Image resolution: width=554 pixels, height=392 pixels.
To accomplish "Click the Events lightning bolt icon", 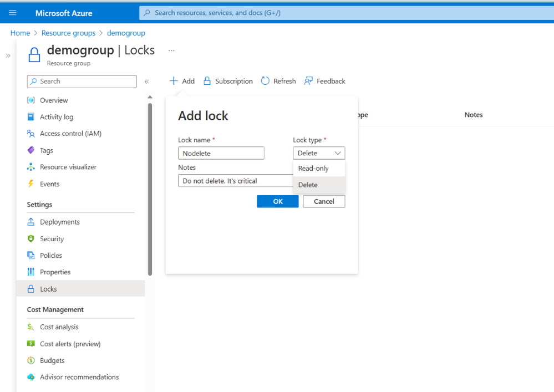I will (x=31, y=184).
